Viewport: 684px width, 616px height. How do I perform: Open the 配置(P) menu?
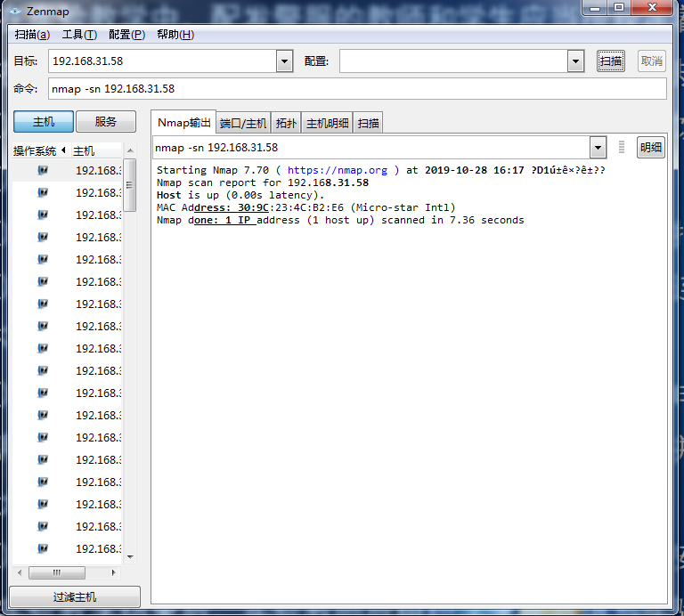click(127, 35)
